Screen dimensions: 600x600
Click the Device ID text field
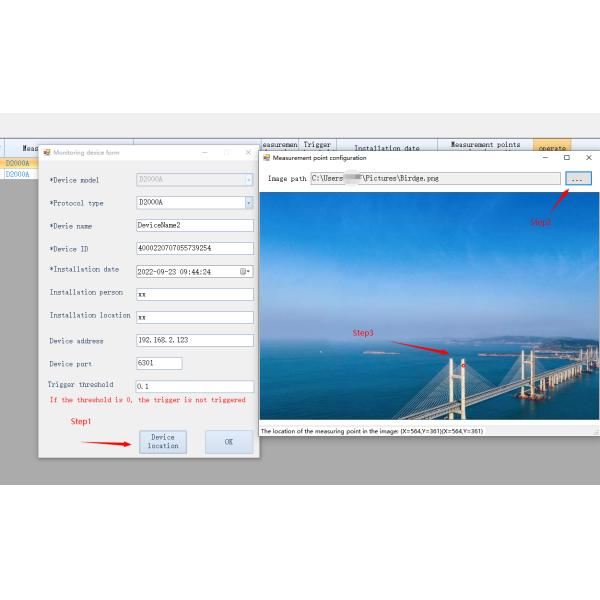[x=194, y=248]
